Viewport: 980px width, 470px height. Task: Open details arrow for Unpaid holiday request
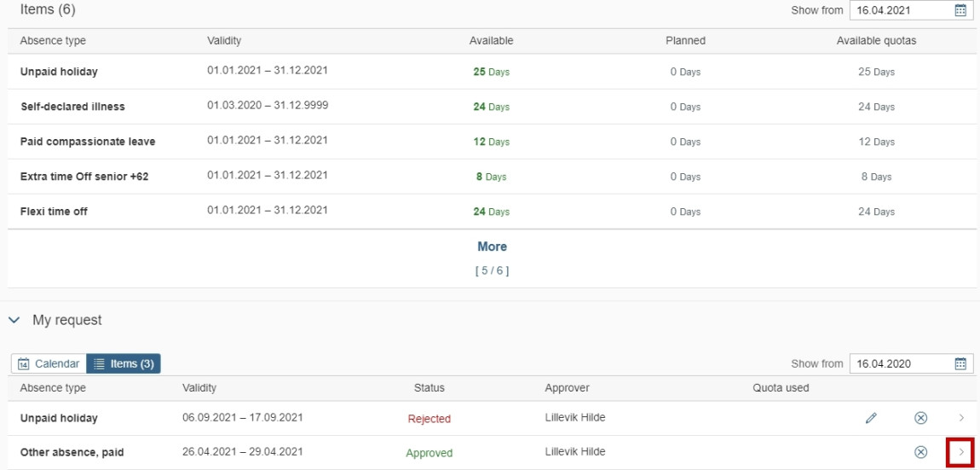pos(961,418)
